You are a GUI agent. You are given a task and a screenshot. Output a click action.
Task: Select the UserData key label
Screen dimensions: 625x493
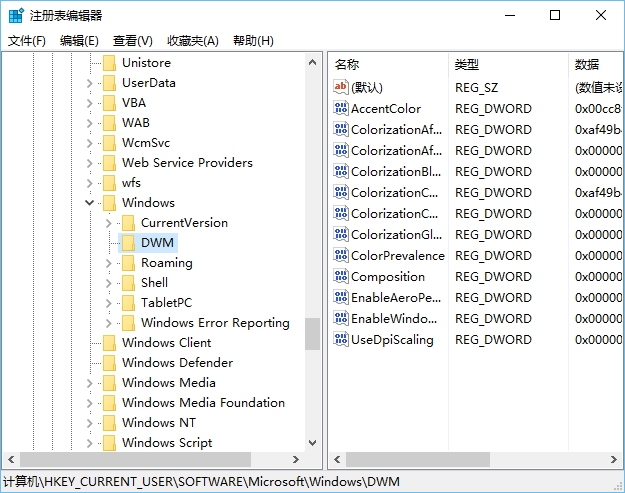149,83
